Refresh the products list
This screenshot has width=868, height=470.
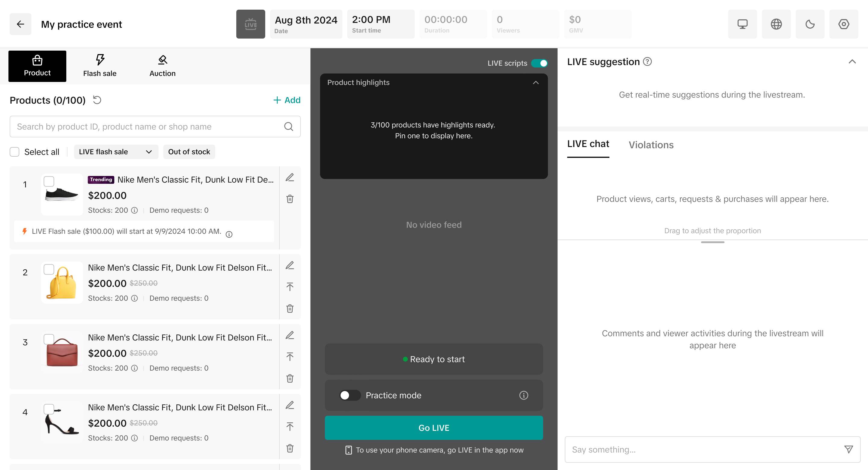coord(97,100)
